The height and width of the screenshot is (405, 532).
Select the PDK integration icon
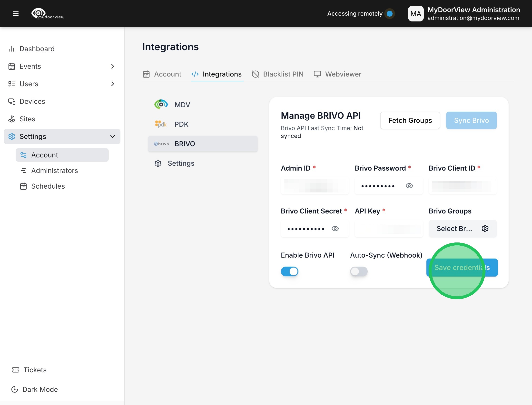161,124
